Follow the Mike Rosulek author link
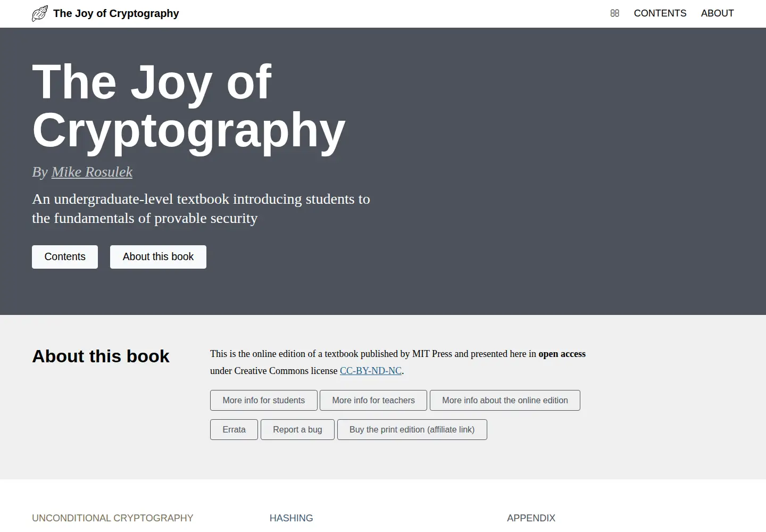This screenshot has height=532, width=766. click(x=92, y=172)
